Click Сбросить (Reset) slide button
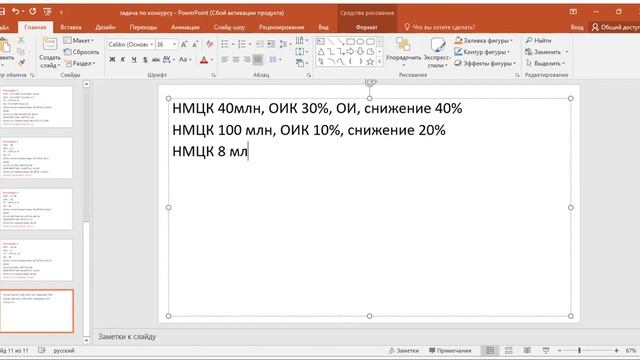 81,52
